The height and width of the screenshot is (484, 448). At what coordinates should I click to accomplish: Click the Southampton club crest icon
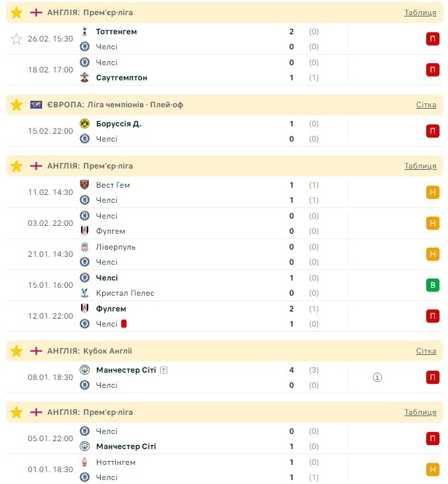[x=84, y=78]
